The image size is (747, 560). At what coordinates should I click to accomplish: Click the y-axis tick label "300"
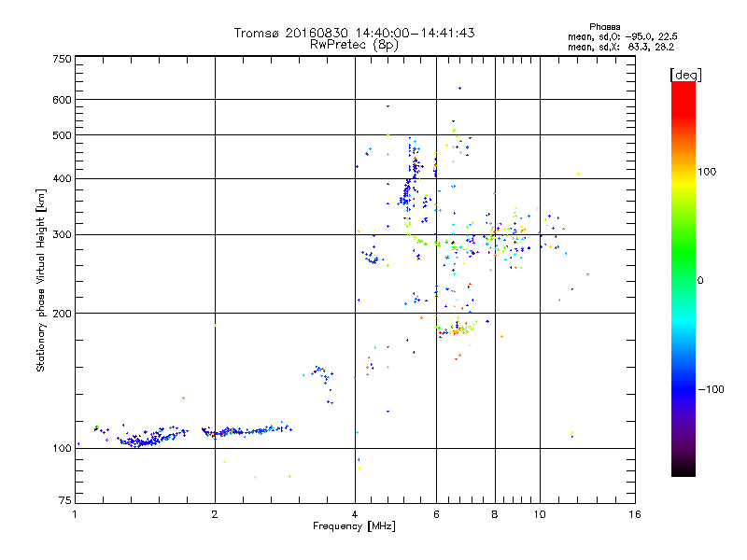pos(62,235)
